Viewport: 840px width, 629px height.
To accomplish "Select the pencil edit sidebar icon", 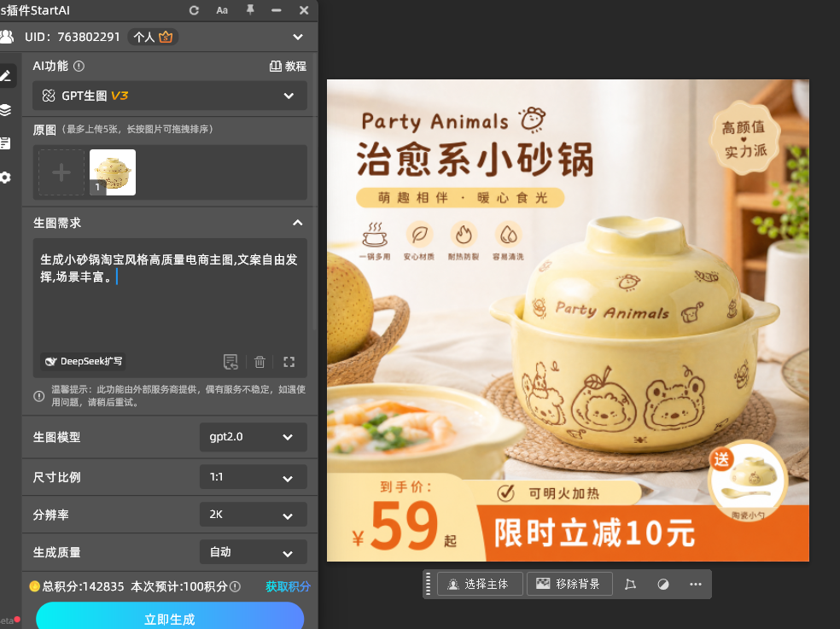I will pyautogui.click(x=7, y=76).
